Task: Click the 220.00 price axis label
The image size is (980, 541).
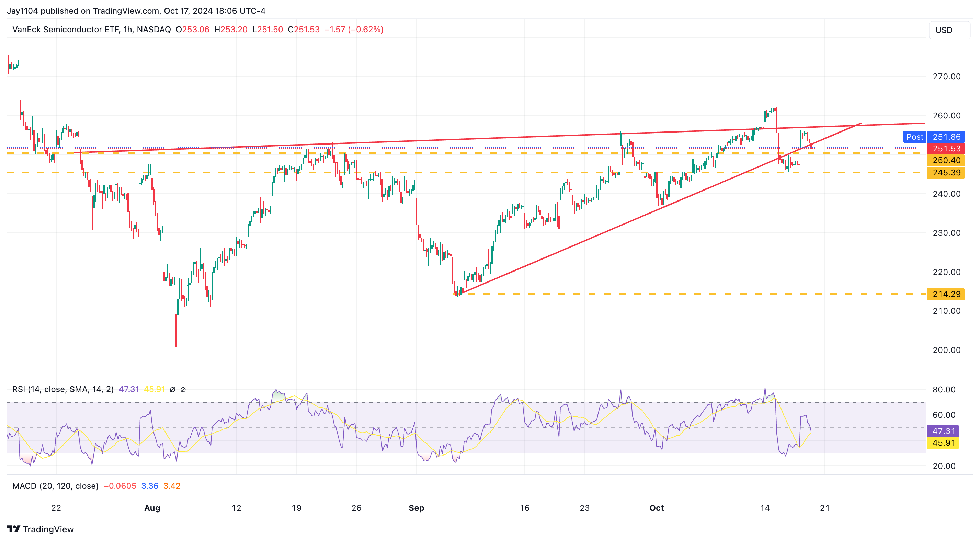Action: [947, 272]
